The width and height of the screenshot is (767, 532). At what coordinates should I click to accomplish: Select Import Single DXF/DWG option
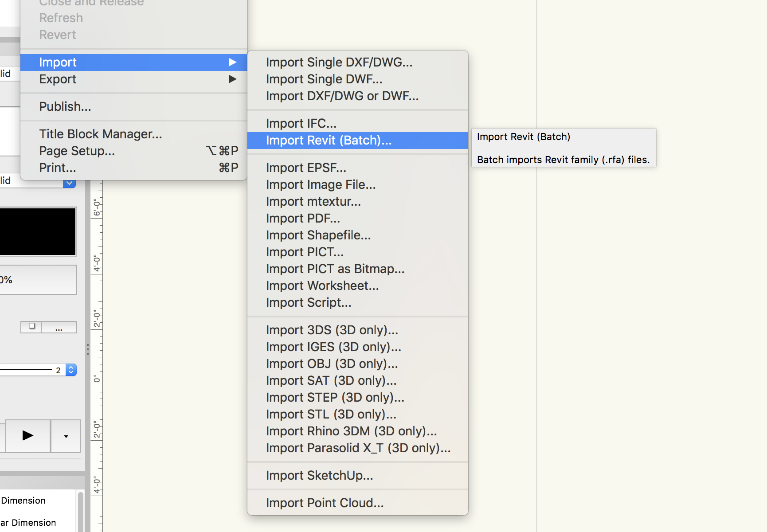(339, 63)
